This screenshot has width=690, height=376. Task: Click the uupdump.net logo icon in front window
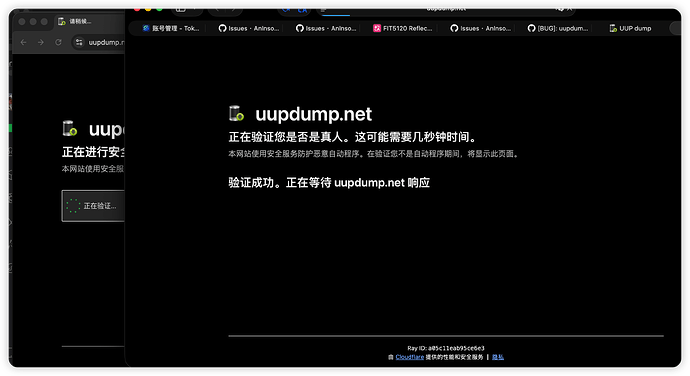(237, 114)
